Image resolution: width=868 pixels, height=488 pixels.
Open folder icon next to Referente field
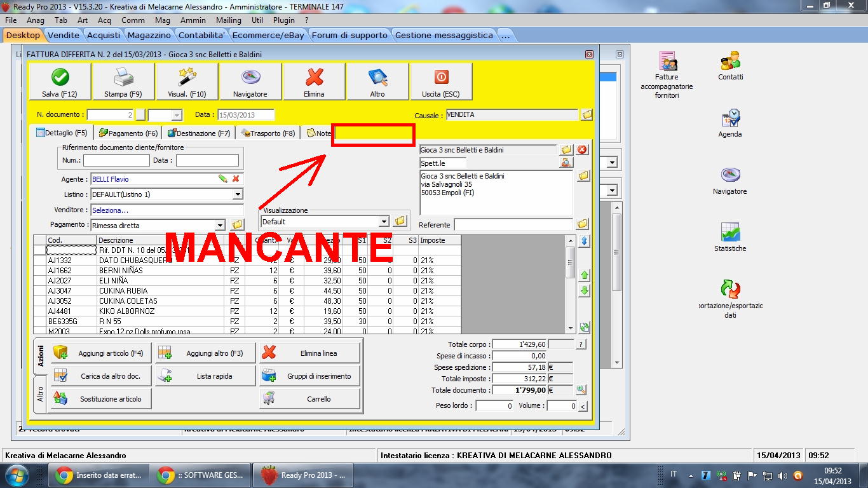coord(583,224)
